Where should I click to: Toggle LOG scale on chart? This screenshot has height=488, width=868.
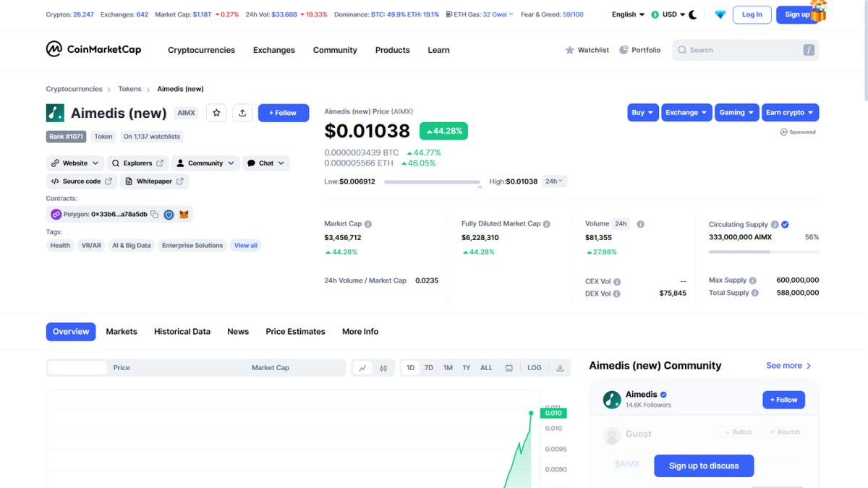pos(535,368)
